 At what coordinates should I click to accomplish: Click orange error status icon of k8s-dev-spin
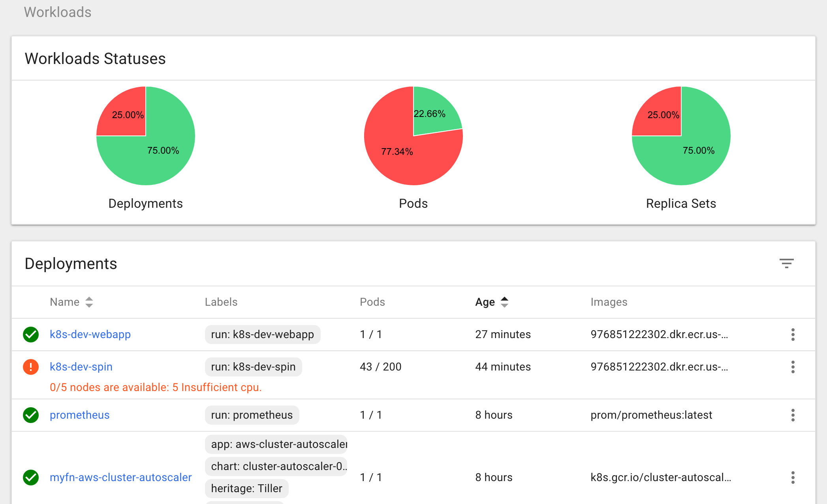point(31,367)
